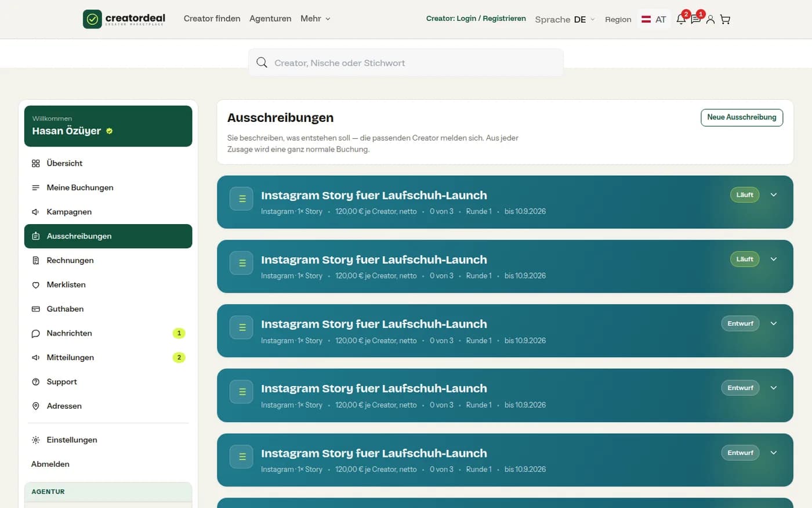Click the Rechnungen document icon
Viewport: 812px width, 508px height.
(x=35, y=261)
